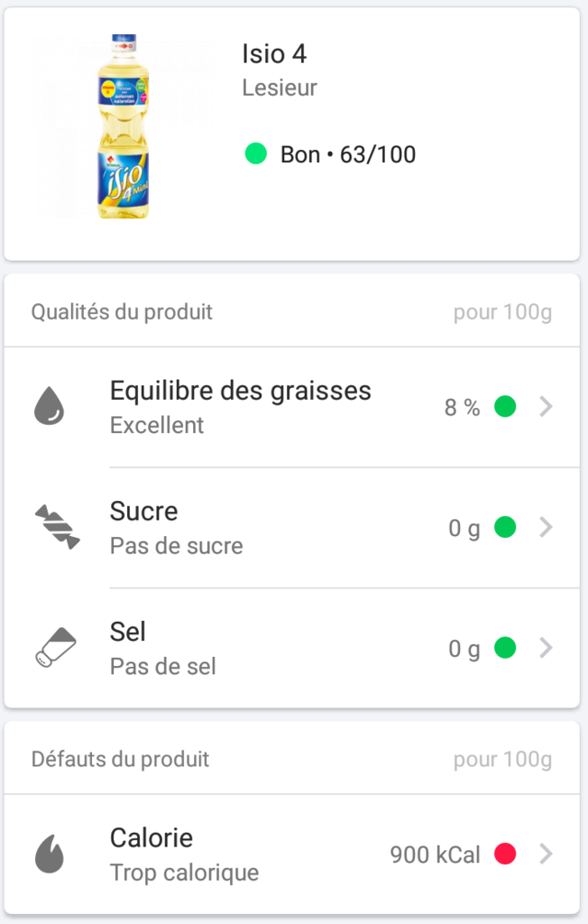Screen dimensions: 588x924
Task: Expand the Sucre row chevron
Action: [547, 527]
